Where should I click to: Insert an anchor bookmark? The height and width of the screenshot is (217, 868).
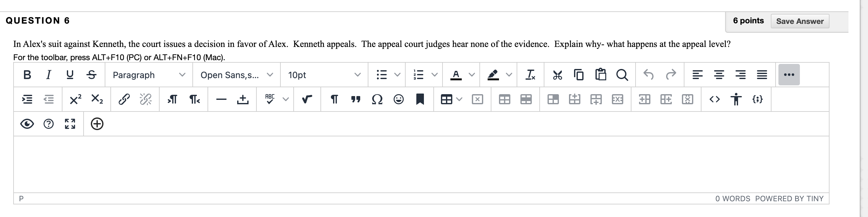(x=420, y=99)
